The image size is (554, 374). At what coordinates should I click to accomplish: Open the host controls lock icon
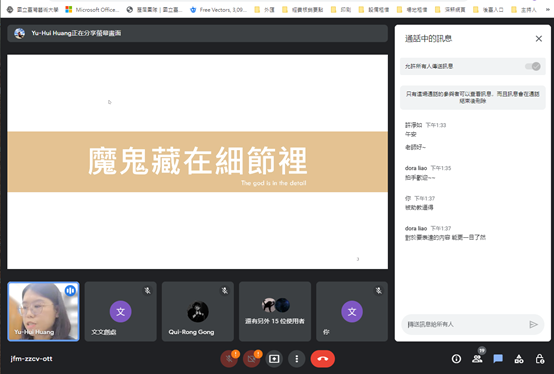[x=540, y=359]
